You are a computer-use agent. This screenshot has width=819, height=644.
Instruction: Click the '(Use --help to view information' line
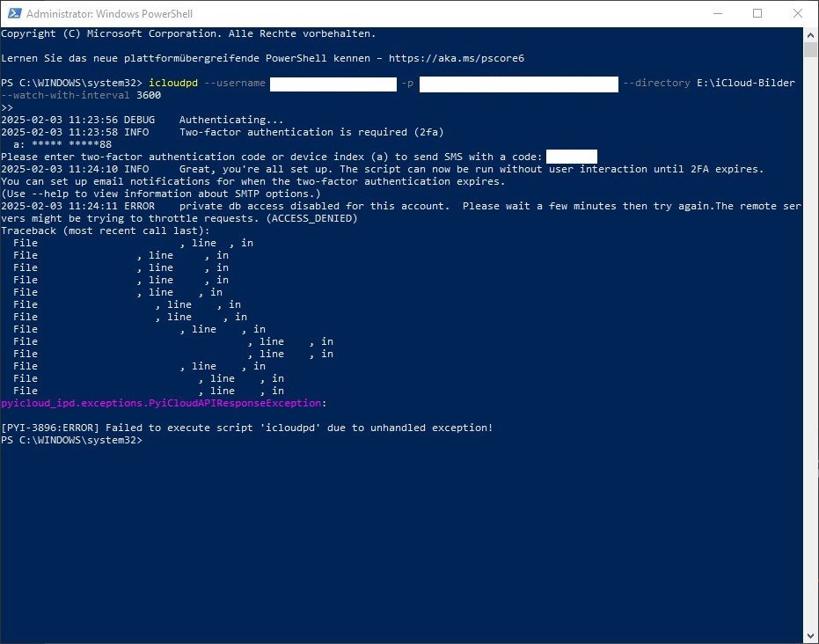tap(160, 194)
